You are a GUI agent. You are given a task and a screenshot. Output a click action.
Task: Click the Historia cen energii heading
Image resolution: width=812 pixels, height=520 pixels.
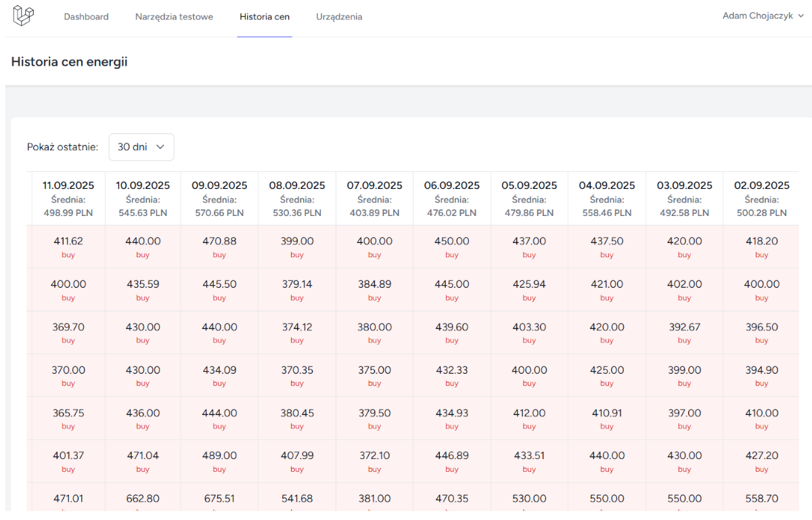point(69,62)
